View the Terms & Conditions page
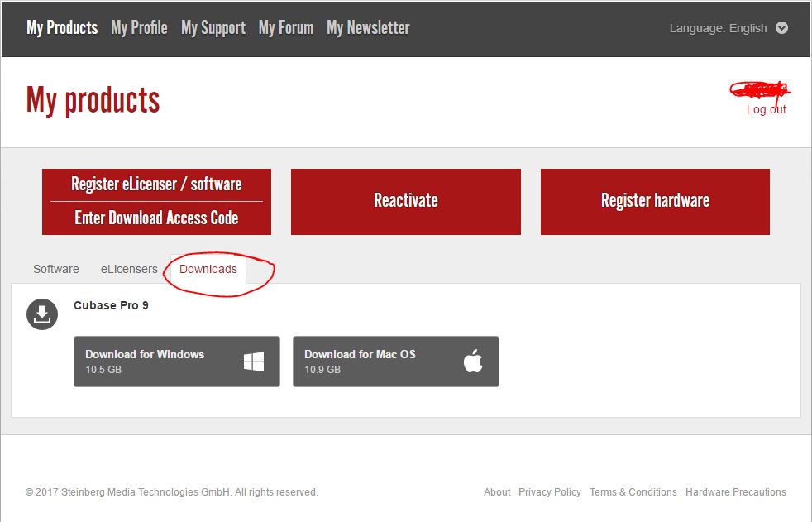 click(x=633, y=492)
